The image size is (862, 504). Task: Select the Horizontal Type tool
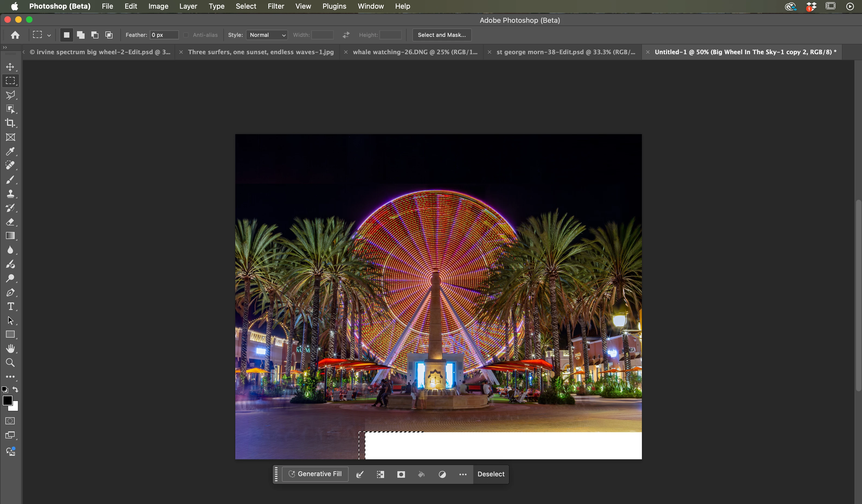tap(10, 306)
